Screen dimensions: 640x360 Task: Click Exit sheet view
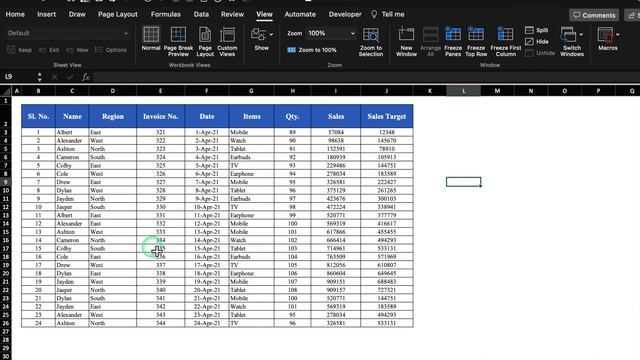coord(49,50)
